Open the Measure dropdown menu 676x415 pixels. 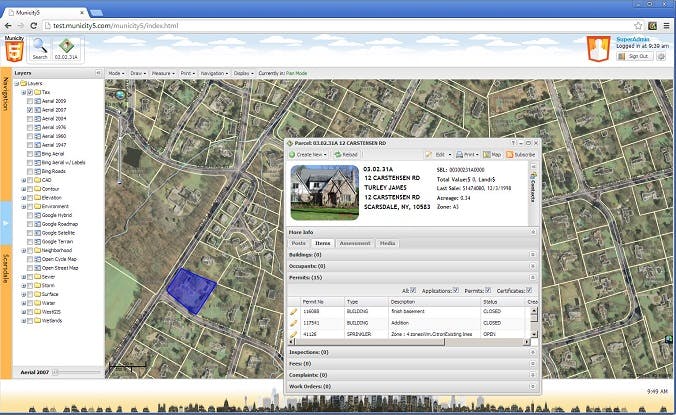(163, 73)
